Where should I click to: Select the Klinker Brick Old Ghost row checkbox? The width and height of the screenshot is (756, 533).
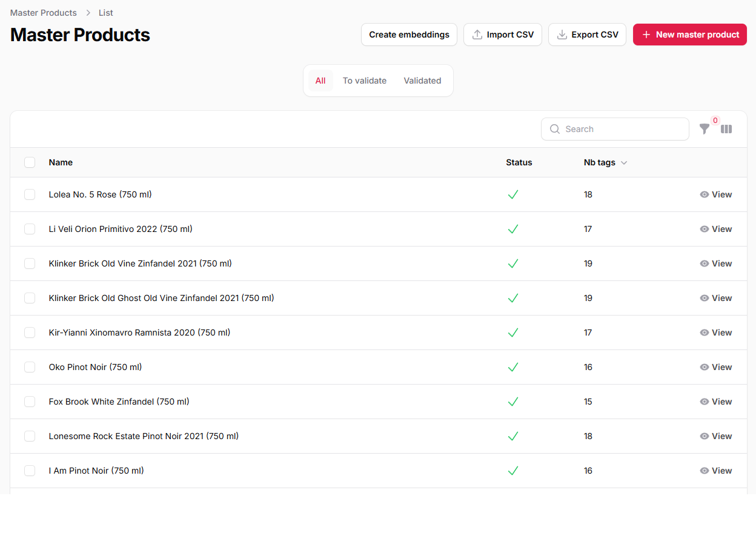[x=30, y=298]
